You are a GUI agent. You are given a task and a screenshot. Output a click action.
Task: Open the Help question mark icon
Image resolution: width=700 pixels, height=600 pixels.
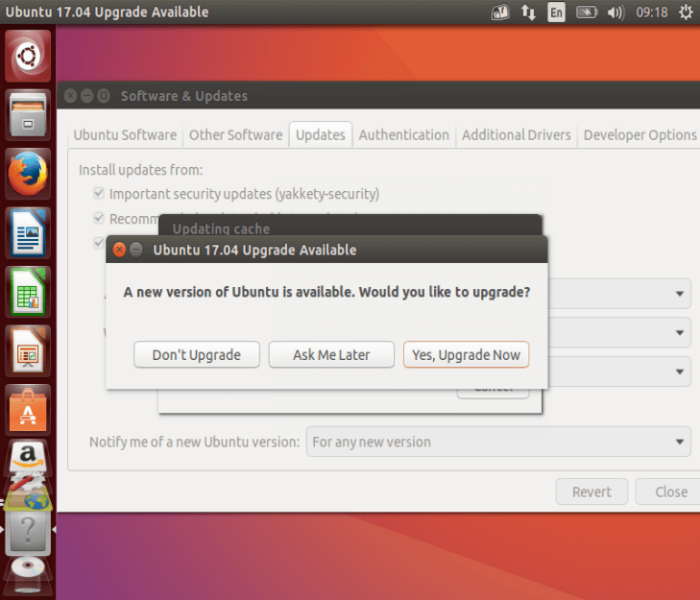(28, 531)
